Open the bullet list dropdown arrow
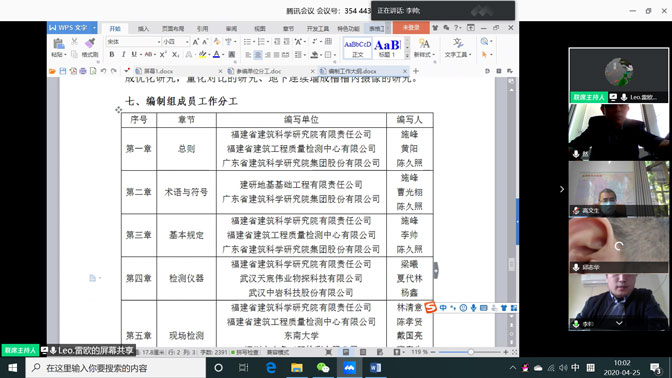Image resolution: width=672 pixels, height=378 pixels. pos(254,42)
